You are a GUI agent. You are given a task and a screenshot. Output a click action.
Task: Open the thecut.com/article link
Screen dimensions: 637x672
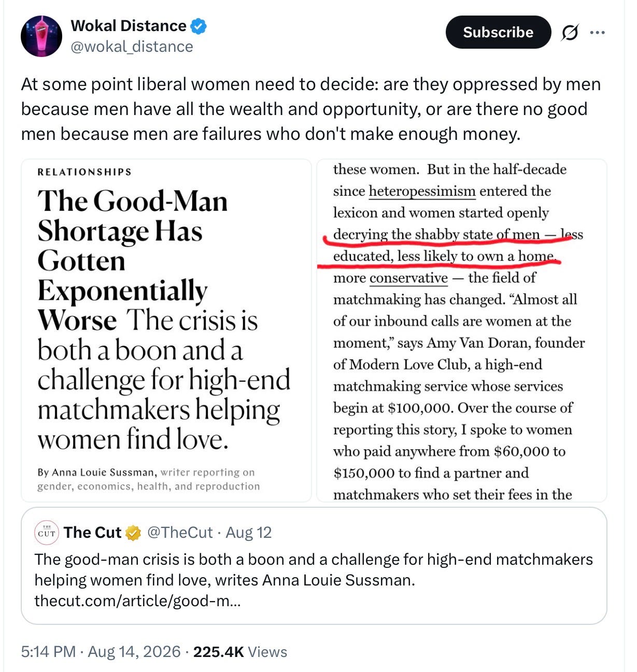(x=137, y=601)
